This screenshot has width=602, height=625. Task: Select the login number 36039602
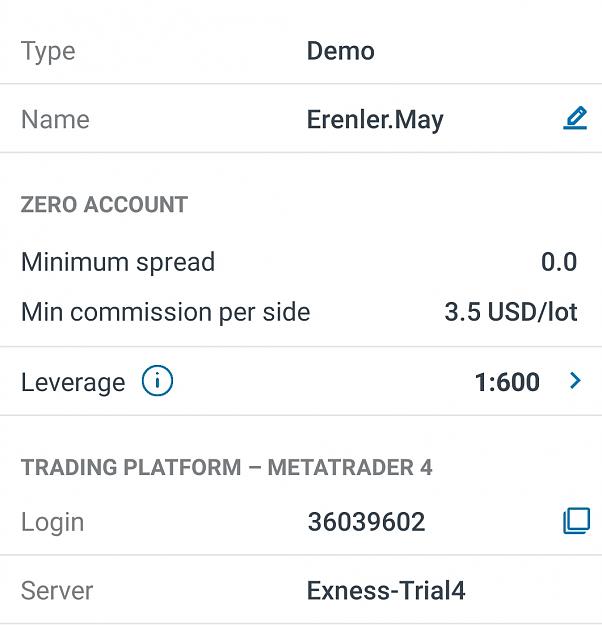(366, 522)
